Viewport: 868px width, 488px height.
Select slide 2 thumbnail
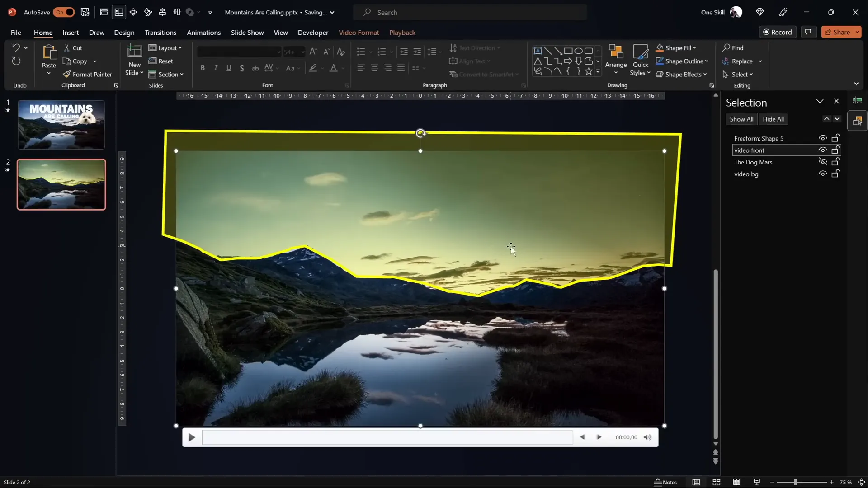[61, 184]
